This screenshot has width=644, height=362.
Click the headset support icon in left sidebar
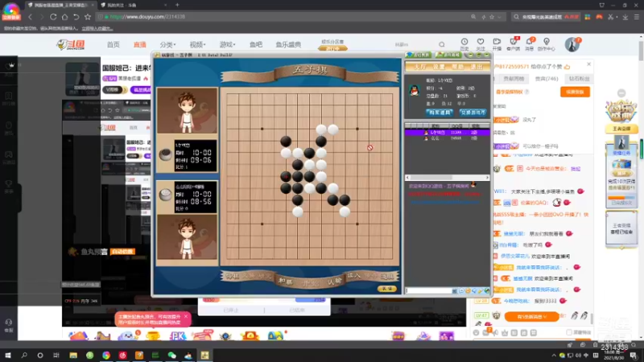9,323
